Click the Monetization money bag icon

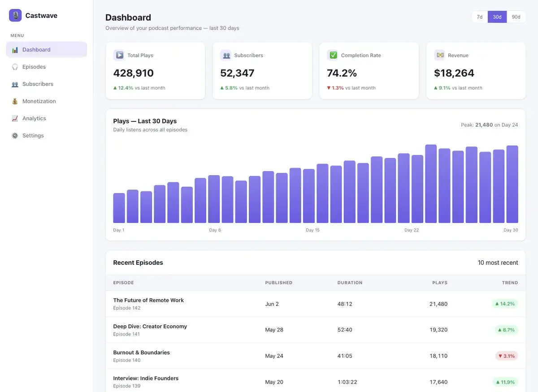[15, 101]
